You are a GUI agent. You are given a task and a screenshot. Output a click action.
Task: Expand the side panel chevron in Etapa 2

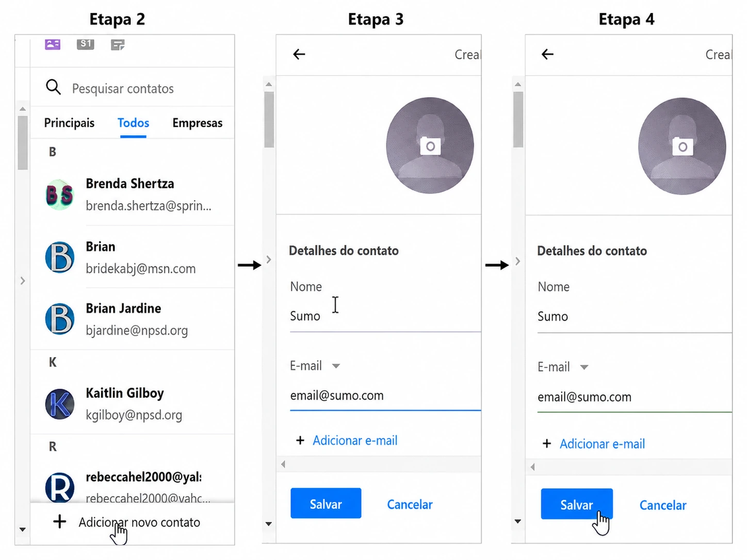[23, 281]
